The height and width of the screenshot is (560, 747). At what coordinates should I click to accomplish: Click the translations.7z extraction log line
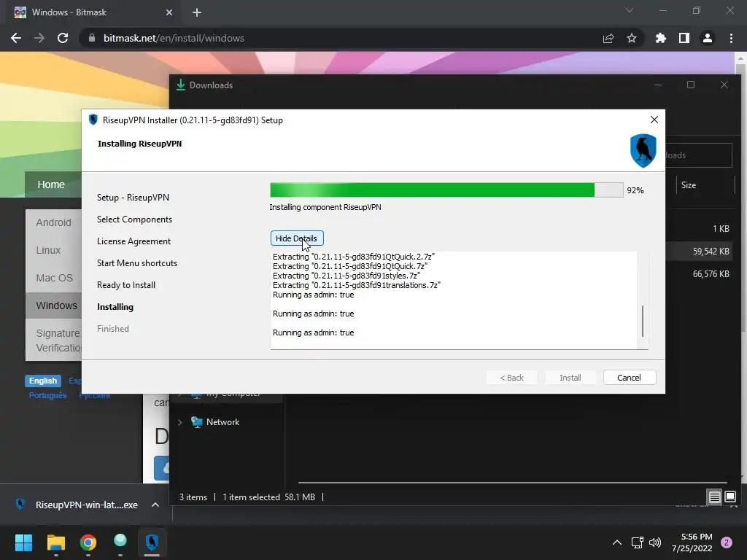tap(356, 285)
